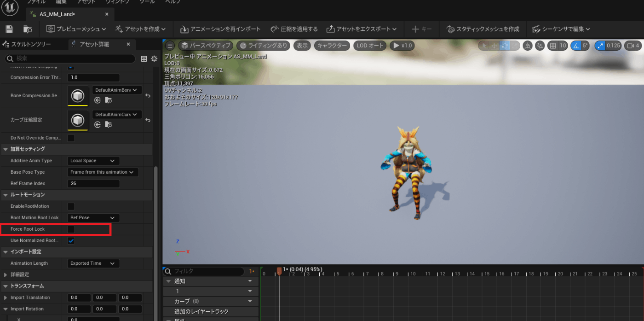Click the カーブ圧縮設定 asset thumbnail

pos(78,120)
